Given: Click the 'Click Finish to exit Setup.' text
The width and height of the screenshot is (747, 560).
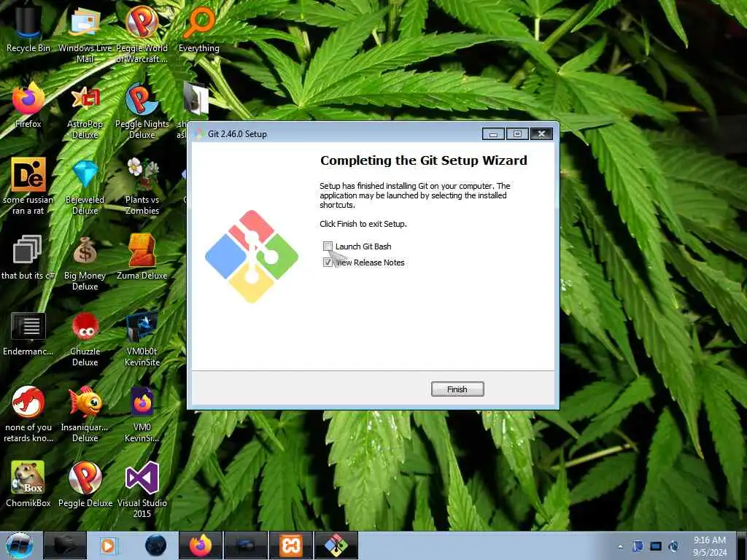Looking at the screenshot, I should (x=363, y=224).
